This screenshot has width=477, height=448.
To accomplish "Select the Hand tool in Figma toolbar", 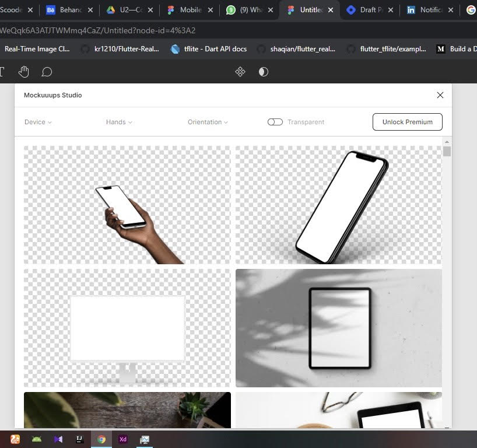I will pos(24,72).
